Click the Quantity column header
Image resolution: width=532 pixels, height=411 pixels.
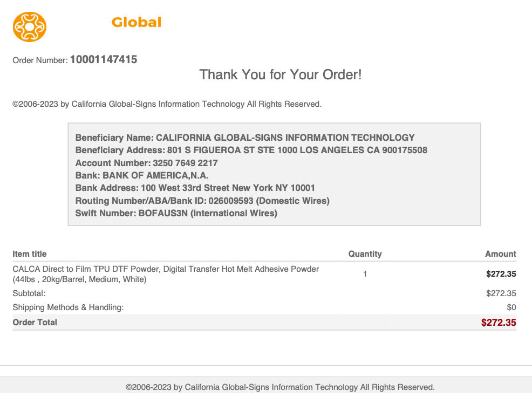365,254
